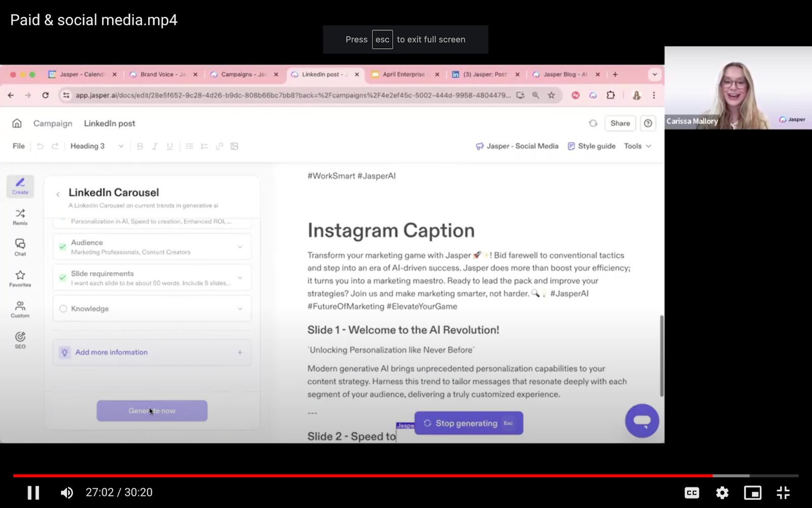
Task: Click the Instagram Caption heading
Action: click(x=391, y=230)
